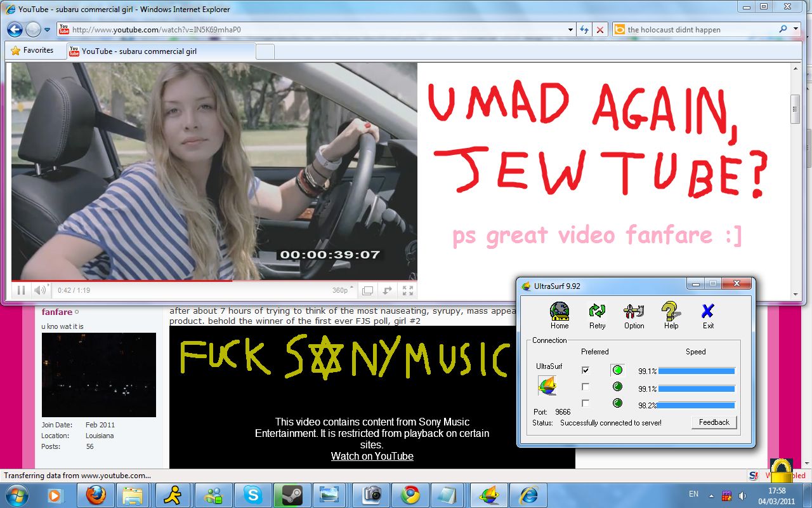The image size is (812, 508).
Task: Open the EN language selector in tray
Action: click(x=693, y=494)
